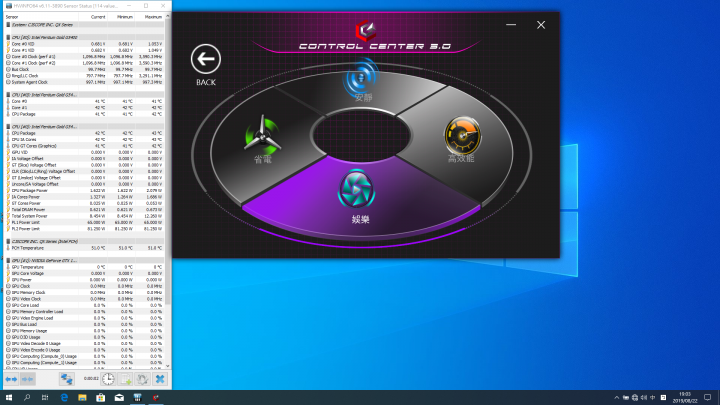Minimize the Control Center window
This screenshot has width=720, height=405.
click(511, 25)
